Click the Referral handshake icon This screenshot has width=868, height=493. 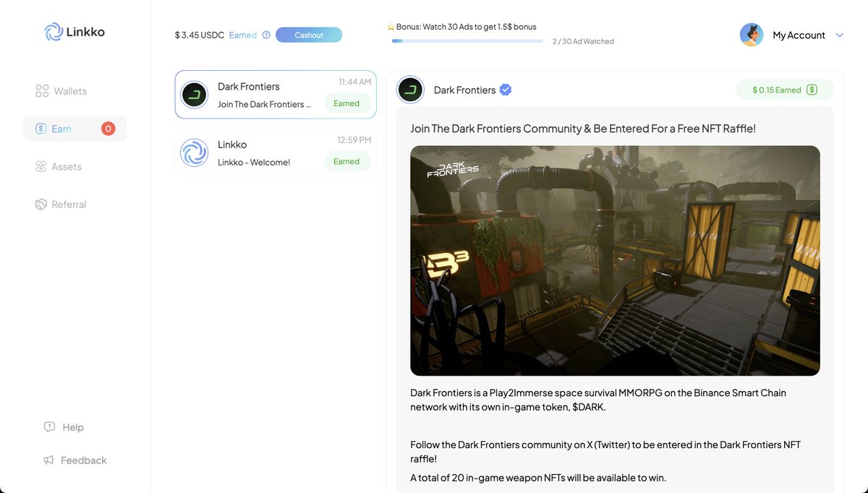(41, 205)
